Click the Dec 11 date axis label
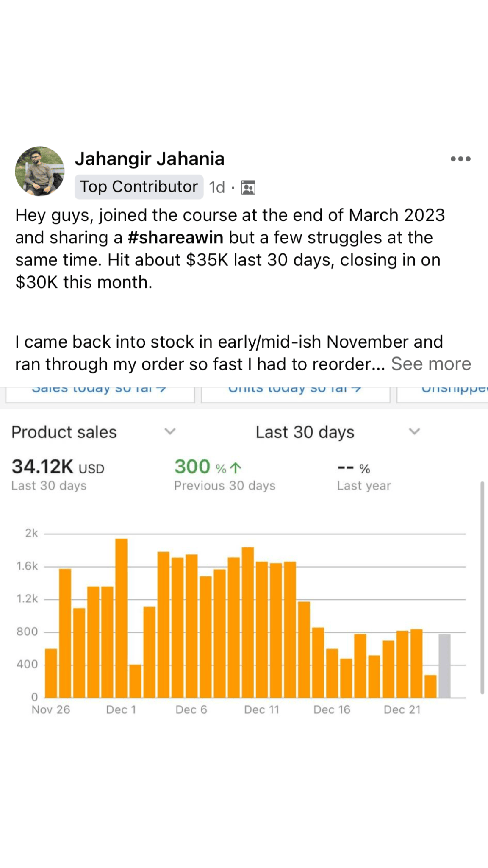488x868 pixels. [x=261, y=710]
